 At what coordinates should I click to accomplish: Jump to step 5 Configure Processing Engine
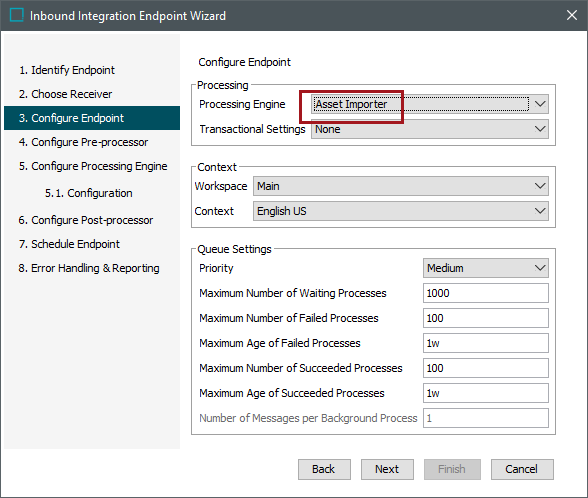pyautogui.click(x=93, y=166)
